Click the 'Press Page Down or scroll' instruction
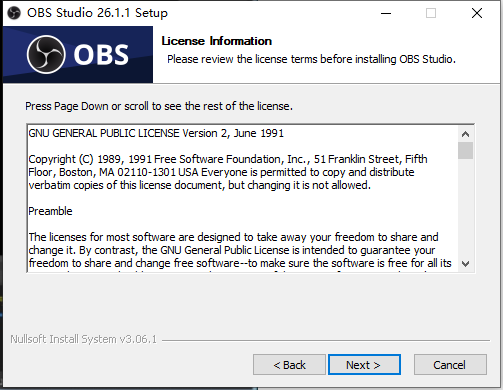 pos(159,106)
